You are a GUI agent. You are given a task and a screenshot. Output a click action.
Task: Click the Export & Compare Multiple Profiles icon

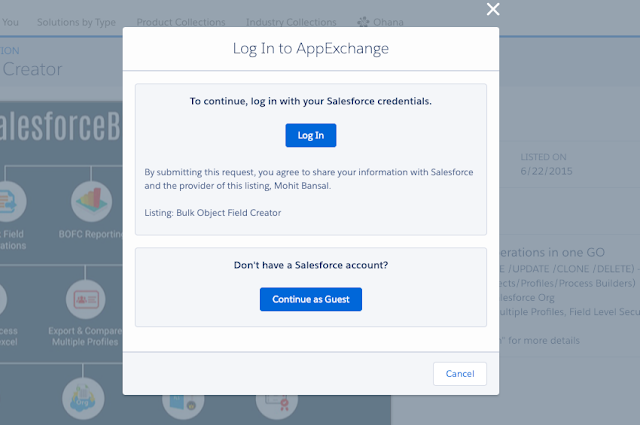click(x=86, y=299)
